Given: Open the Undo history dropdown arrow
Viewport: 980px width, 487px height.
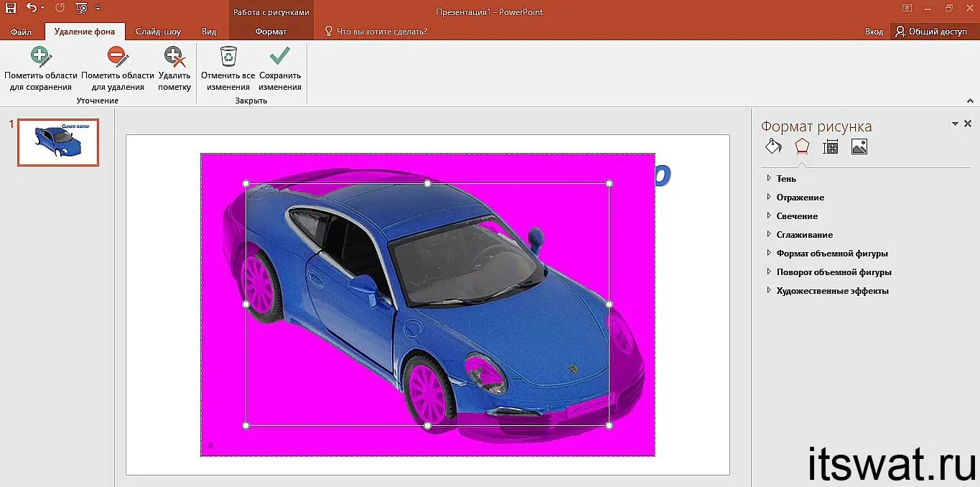Looking at the screenshot, I should pos(42,9).
